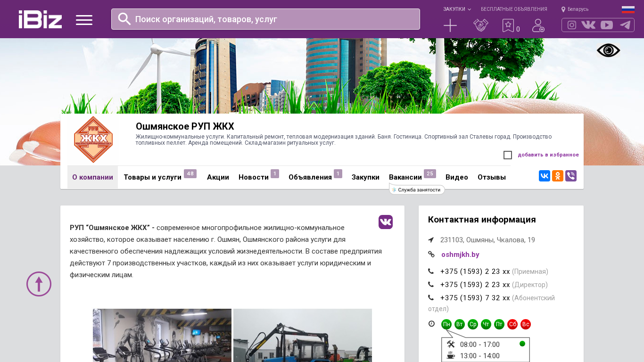
Task: Click the scroll-to-top arrow icon
Action: (39, 284)
